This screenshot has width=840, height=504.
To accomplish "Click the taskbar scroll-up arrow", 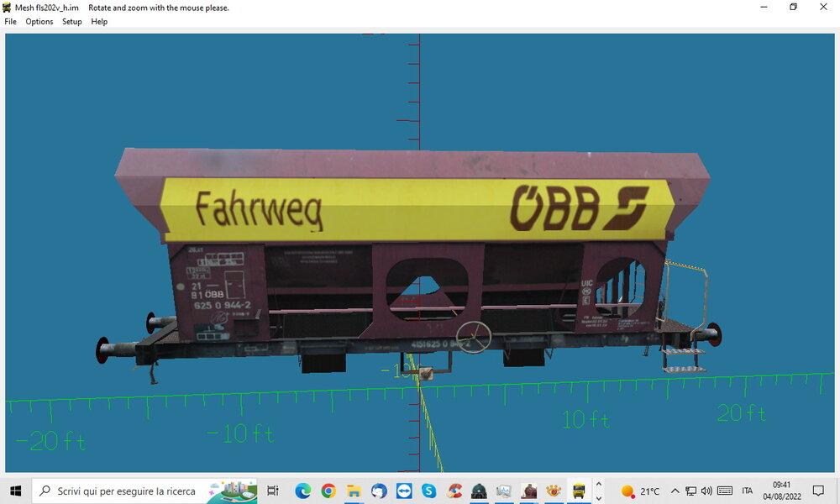I will click(599, 484).
